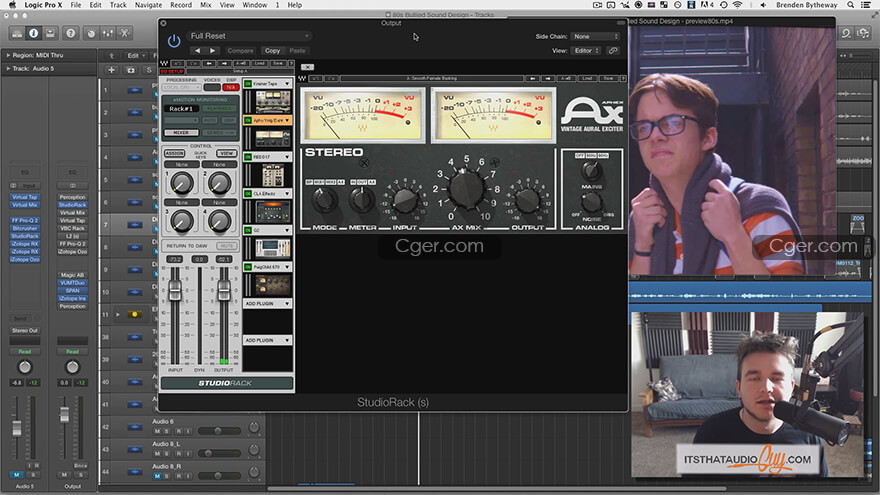This screenshot has height=495, width=880.
Task: Click the StudioRack OUTPUT fader handle
Action: click(224, 290)
